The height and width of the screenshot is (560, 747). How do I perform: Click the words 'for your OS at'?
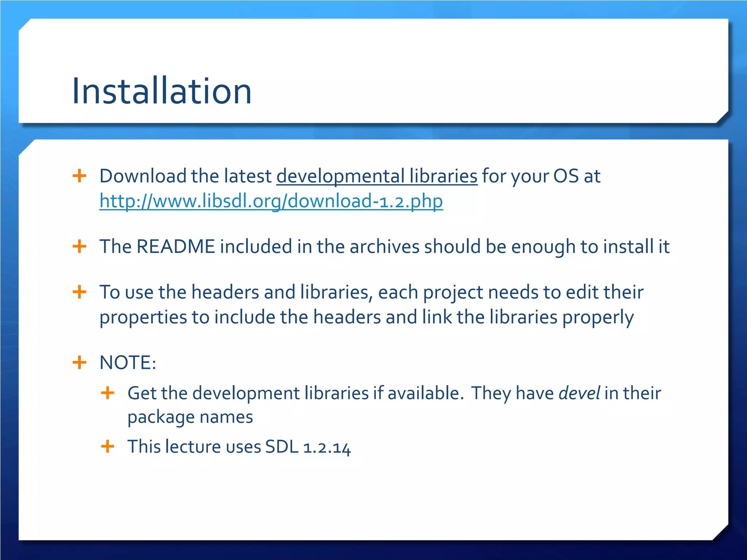[541, 176]
